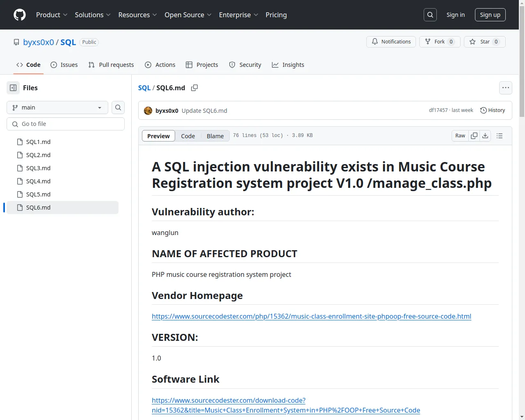Open the Update SQL6.md commit message
This screenshot has height=420, width=525.
204,111
